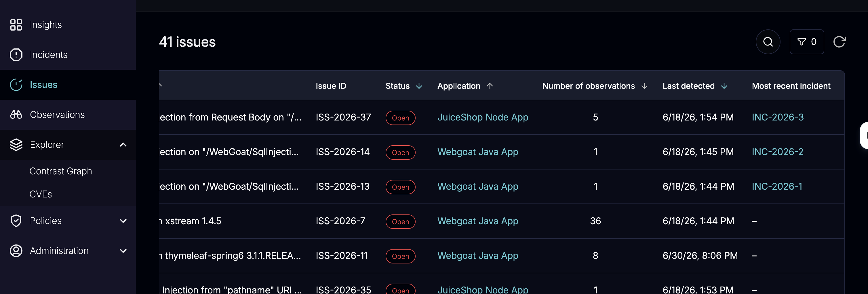Select Issues in sidebar
Image resolution: width=868 pixels, height=294 pixels.
[x=43, y=85]
